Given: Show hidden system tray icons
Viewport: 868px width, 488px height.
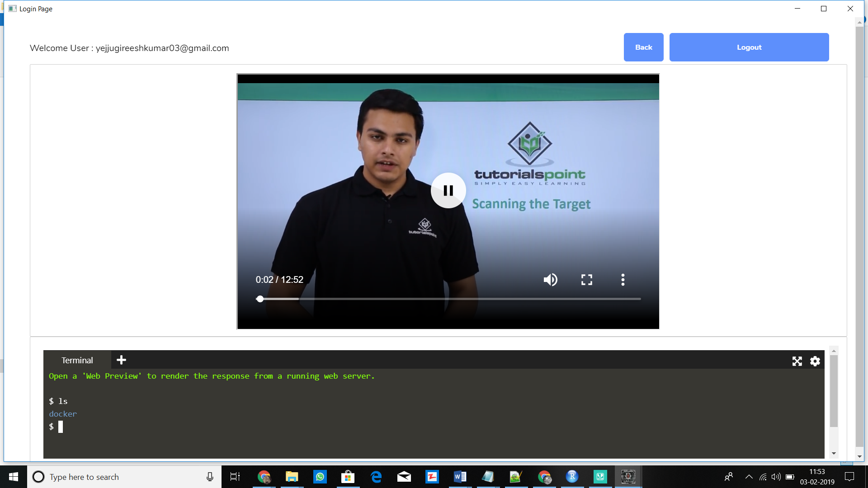Looking at the screenshot, I should (x=749, y=477).
